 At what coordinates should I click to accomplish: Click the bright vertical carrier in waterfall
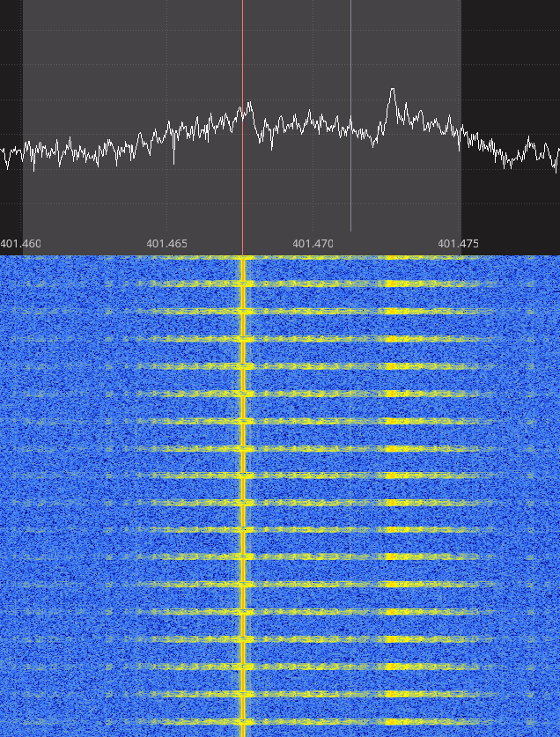243,497
